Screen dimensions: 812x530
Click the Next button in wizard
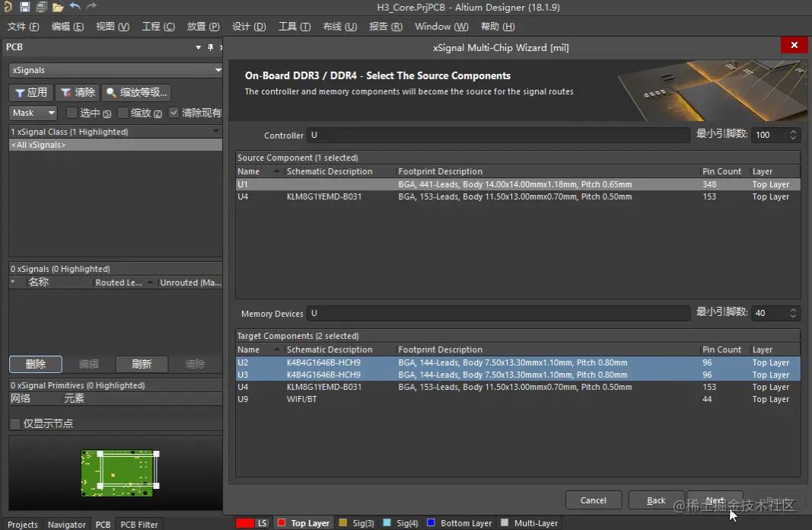715,500
